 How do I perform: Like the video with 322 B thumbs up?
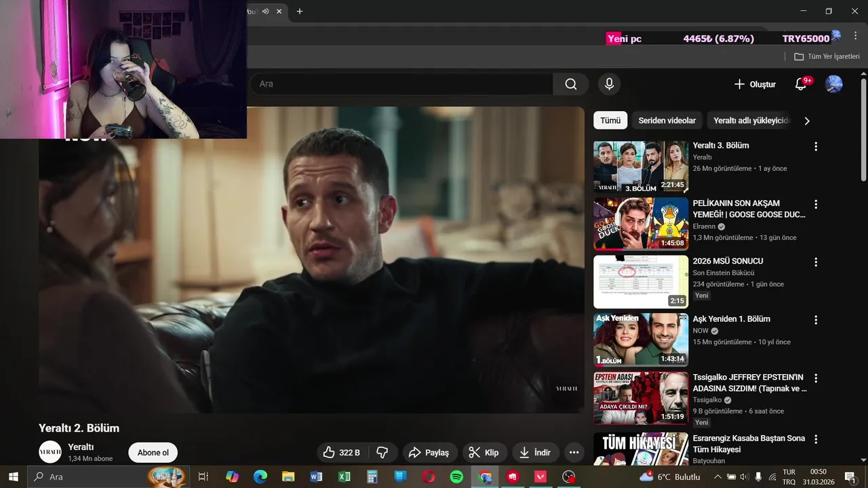344,453
